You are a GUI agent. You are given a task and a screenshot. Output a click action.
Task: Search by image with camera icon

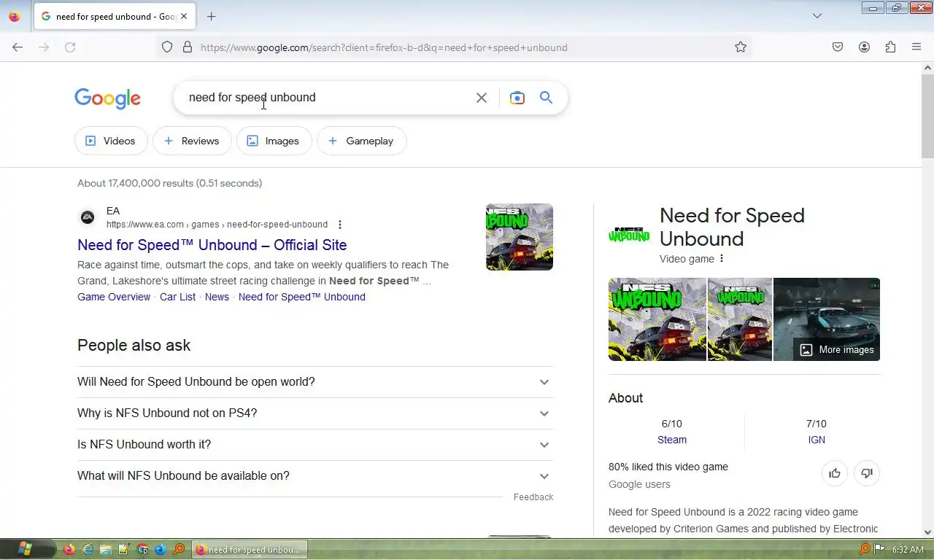[517, 98]
